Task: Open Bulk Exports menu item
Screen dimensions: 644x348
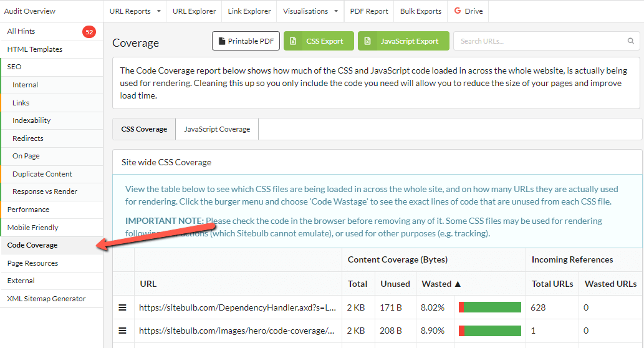Action: [421, 11]
